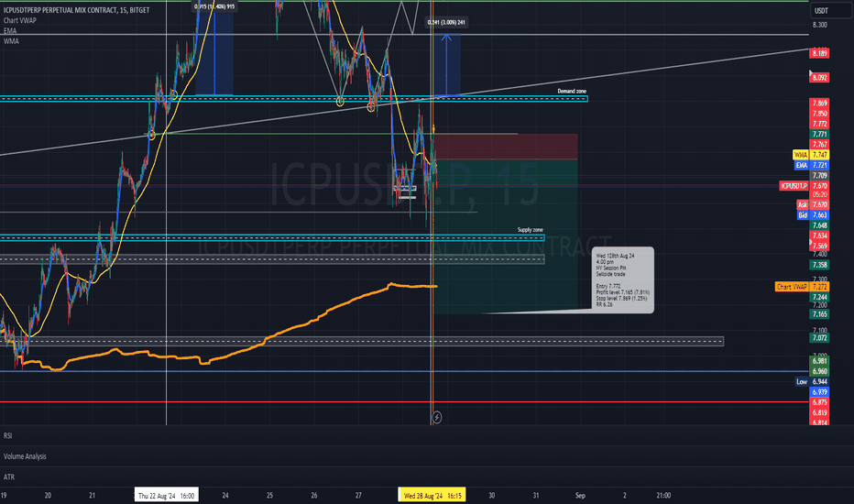The width and height of the screenshot is (854, 504).
Task: Click the blue EMA price tag 7.721
Action: (812, 165)
